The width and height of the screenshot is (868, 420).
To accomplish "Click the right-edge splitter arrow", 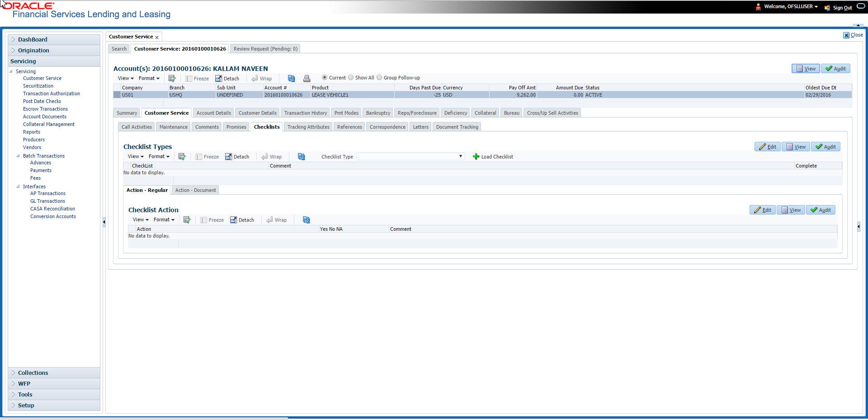I will 859,226.
